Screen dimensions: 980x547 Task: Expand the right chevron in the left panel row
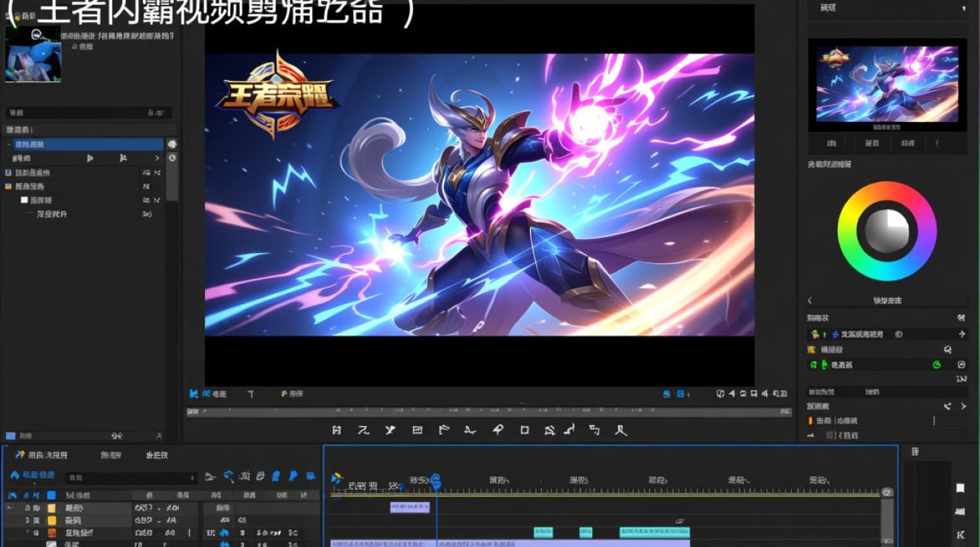156,158
